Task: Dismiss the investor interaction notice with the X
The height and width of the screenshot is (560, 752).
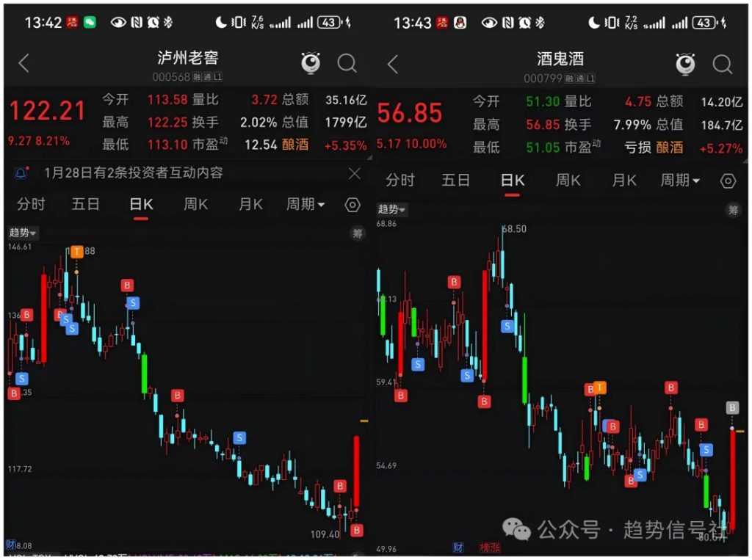Action: pos(355,173)
